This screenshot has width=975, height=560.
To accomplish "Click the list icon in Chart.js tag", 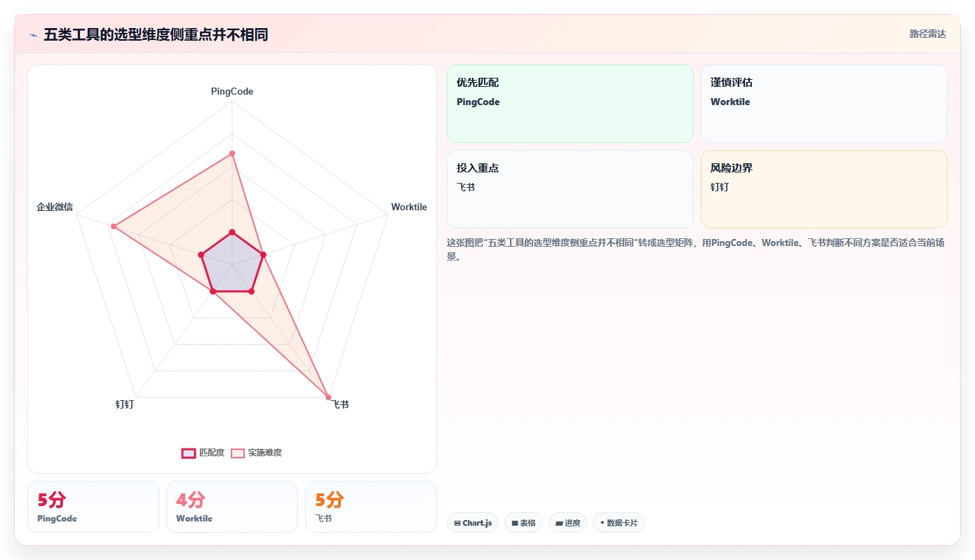I will pyautogui.click(x=457, y=523).
